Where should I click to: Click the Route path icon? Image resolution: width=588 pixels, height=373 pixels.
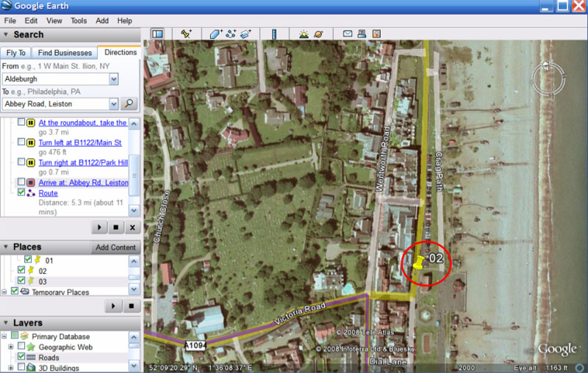click(x=31, y=193)
